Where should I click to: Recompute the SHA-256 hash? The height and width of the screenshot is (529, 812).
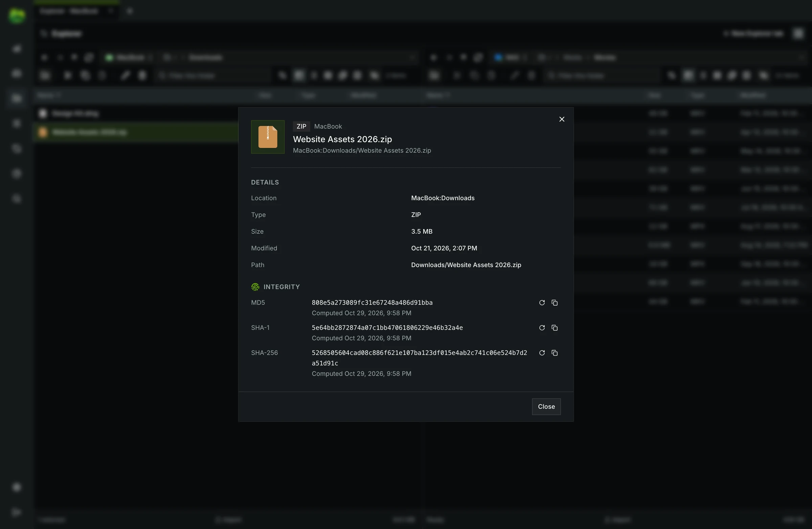tap(542, 353)
